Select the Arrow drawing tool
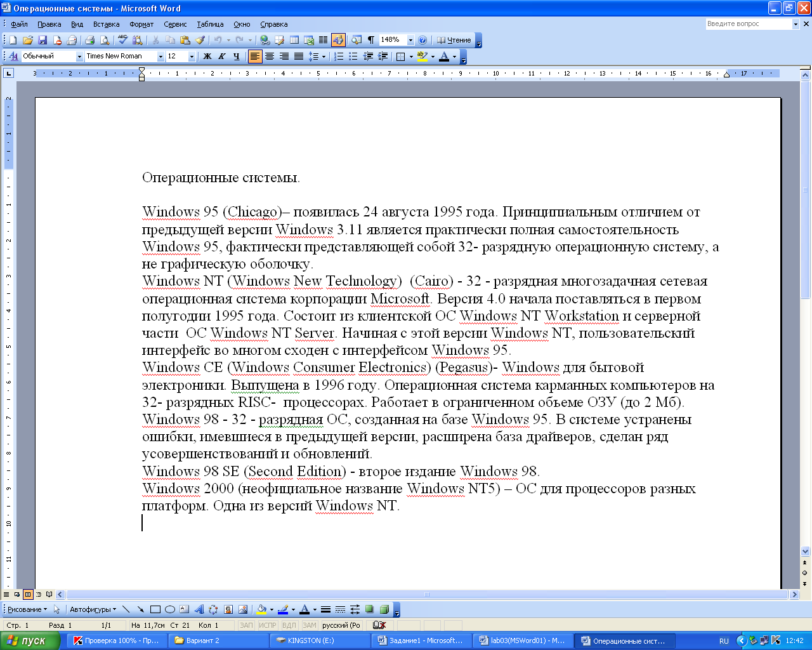Screen dimensions: 812x650 tap(140, 609)
